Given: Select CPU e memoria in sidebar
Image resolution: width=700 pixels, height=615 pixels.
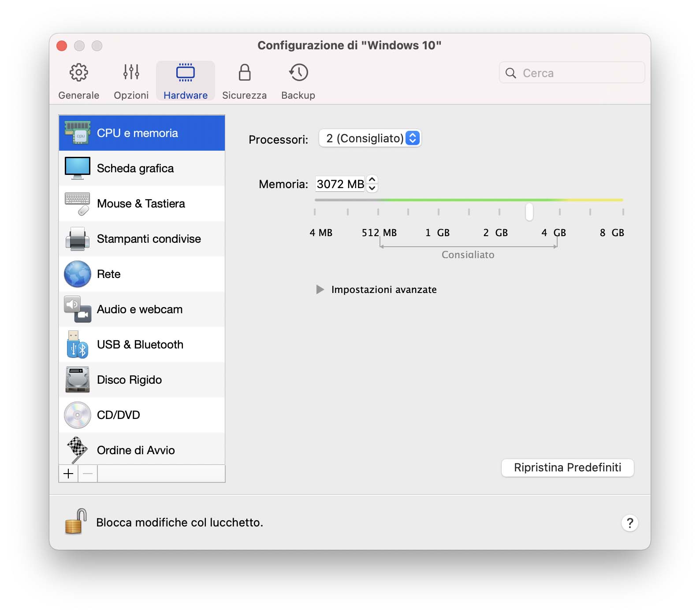Looking at the screenshot, I should [142, 133].
